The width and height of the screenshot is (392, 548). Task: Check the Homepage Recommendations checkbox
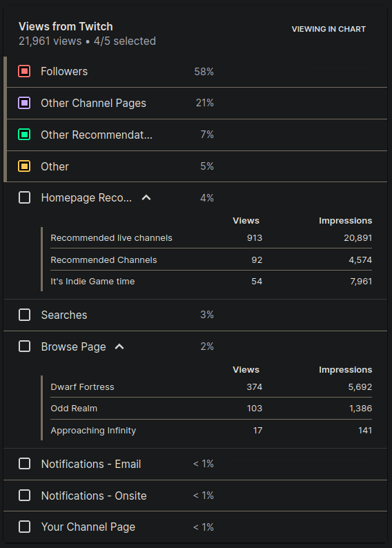[24, 198]
